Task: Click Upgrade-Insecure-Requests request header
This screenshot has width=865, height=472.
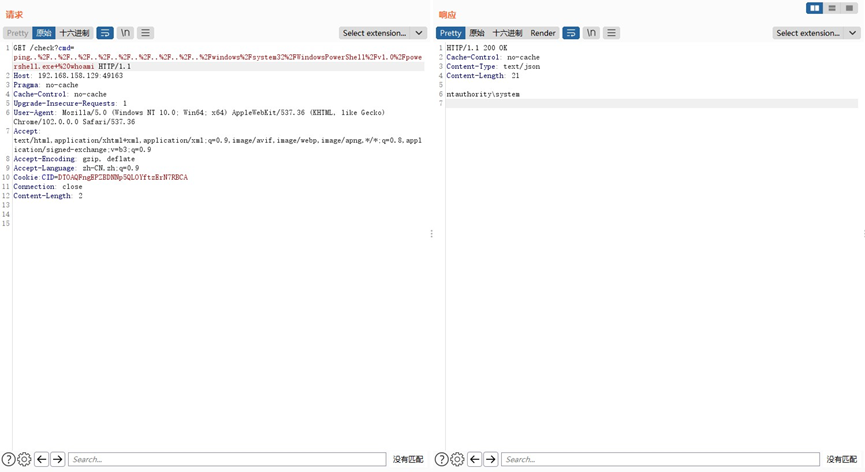Action: click(70, 103)
